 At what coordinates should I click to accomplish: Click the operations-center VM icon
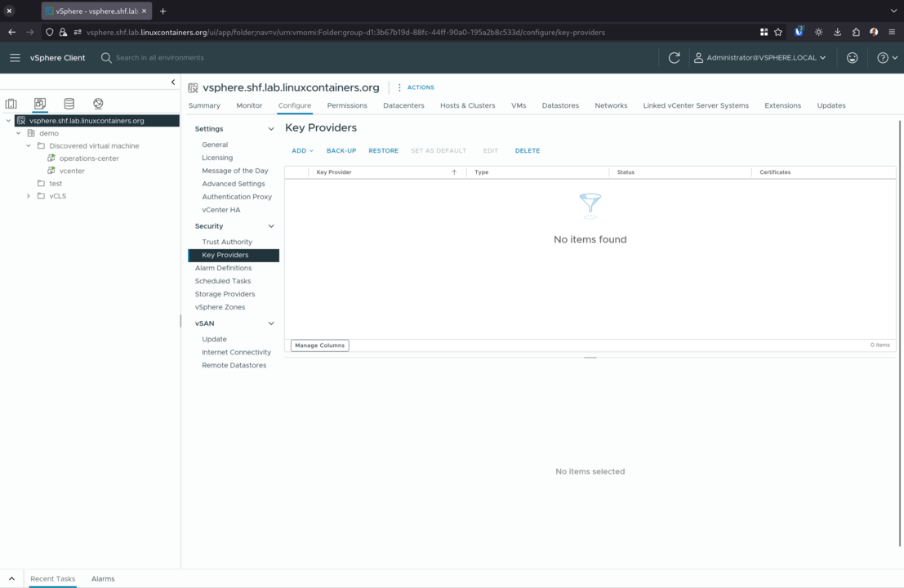[x=51, y=158]
